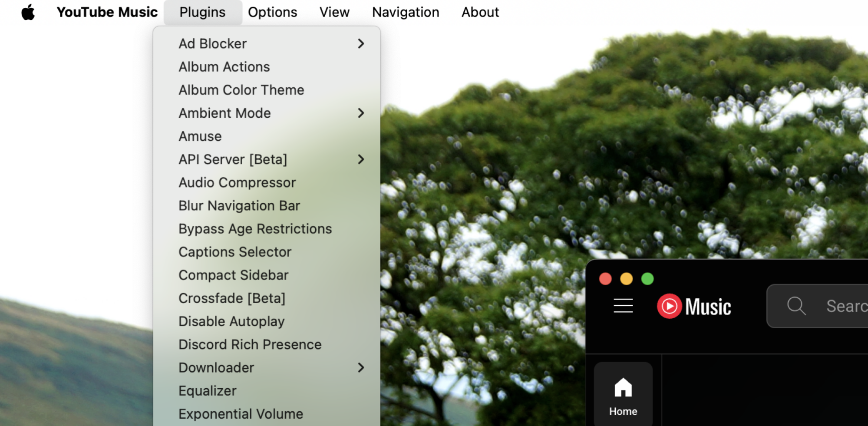Close the YouTube Music window
This screenshot has width=868, height=426.
click(x=605, y=279)
